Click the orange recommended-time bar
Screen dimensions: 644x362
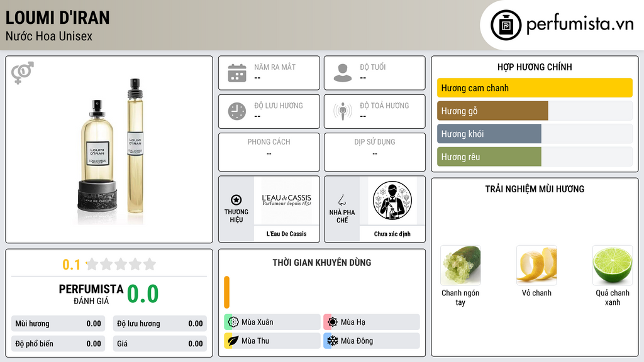pos(226,292)
